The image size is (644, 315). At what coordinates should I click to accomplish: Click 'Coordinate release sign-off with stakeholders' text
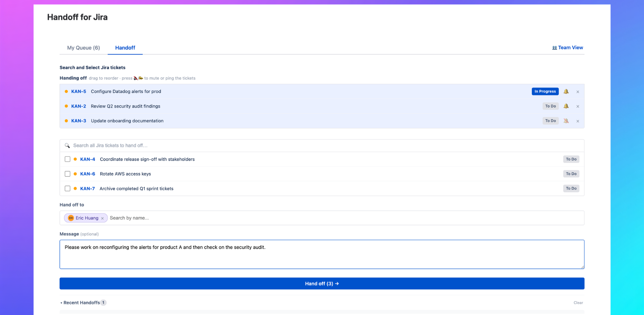[147, 159]
